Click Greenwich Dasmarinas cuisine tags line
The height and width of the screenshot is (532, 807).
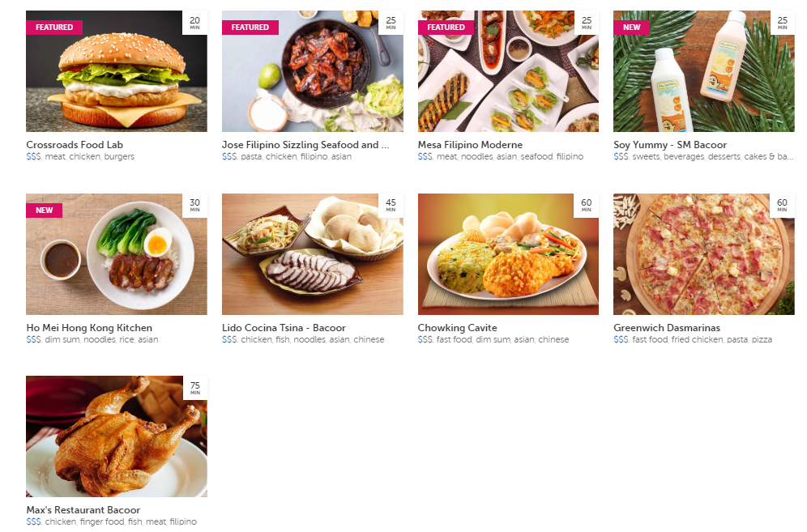[693, 339]
